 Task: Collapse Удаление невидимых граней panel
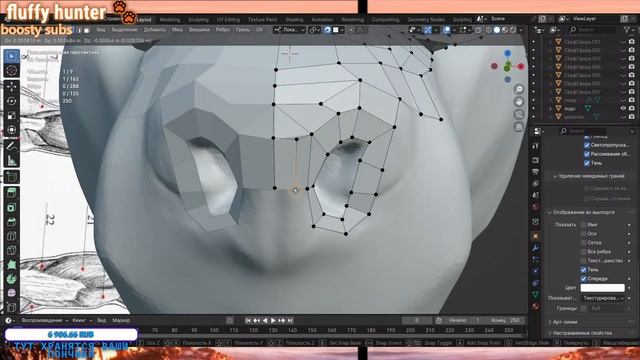591,176
